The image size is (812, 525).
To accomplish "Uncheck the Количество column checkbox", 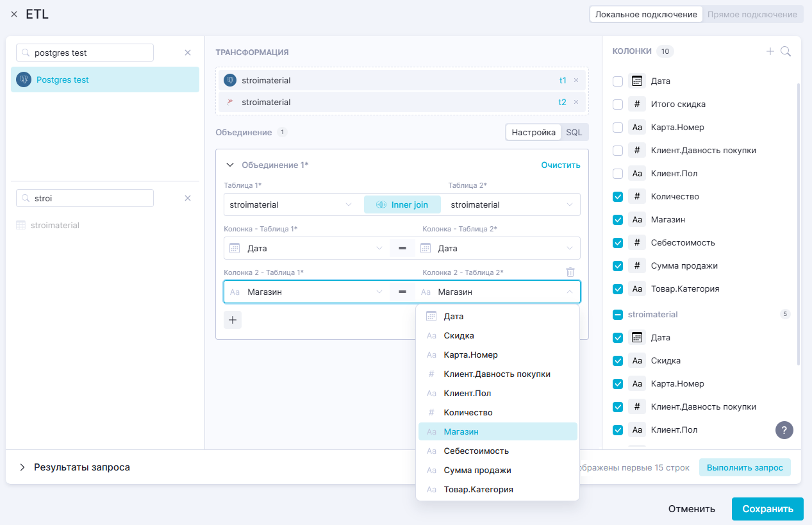I will coord(618,197).
